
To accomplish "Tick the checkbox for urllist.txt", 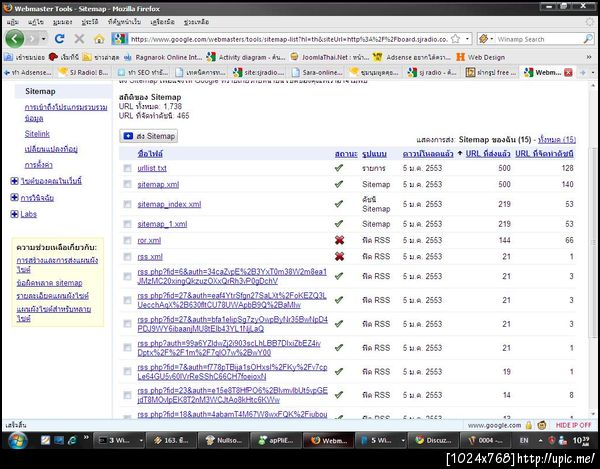I will pyautogui.click(x=127, y=168).
